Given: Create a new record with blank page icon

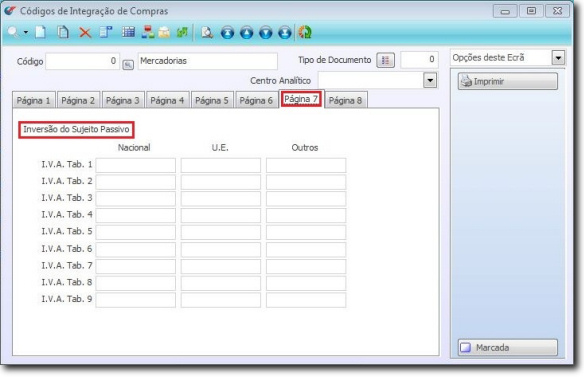Looking at the screenshot, I should click(41, 32).
